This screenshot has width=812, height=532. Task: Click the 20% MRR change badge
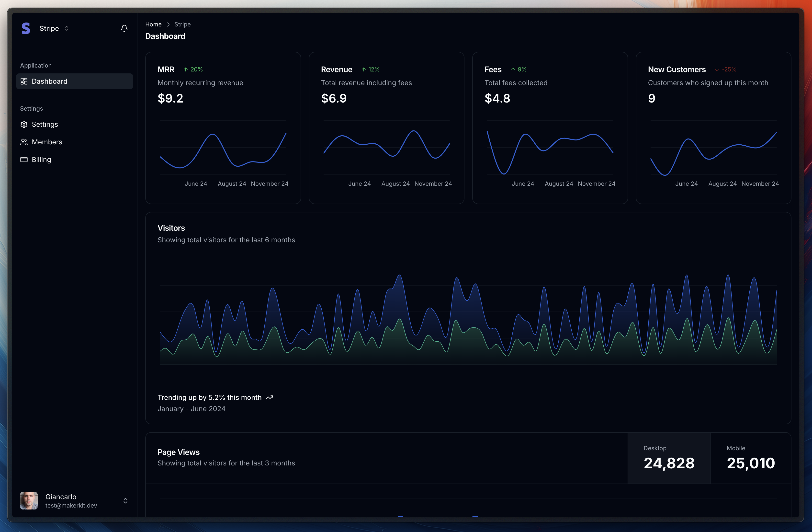(193, 69)
